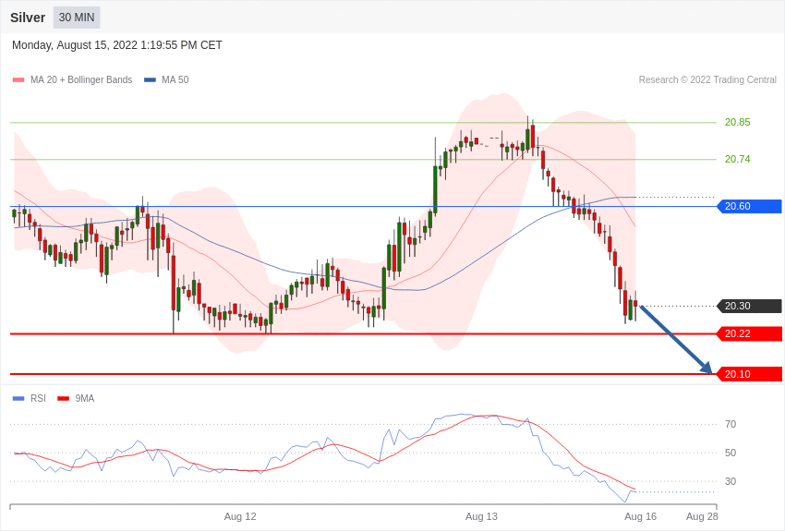Click the MA 50 legend color swatch

pyautogui.click(x=150, y=80)
